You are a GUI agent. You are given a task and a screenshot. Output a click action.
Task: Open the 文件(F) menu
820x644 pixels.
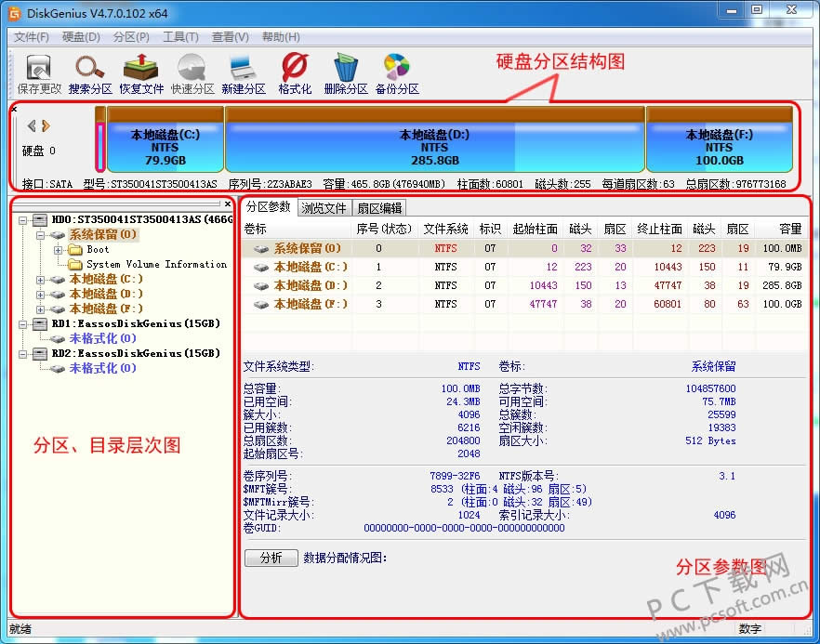[x=32, y=37]
